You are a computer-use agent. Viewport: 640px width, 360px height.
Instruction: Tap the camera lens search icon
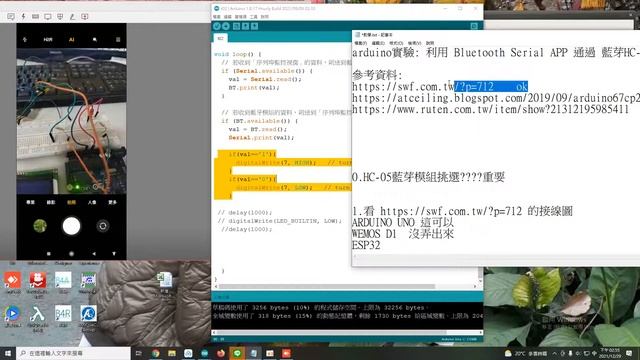[95, 40]
